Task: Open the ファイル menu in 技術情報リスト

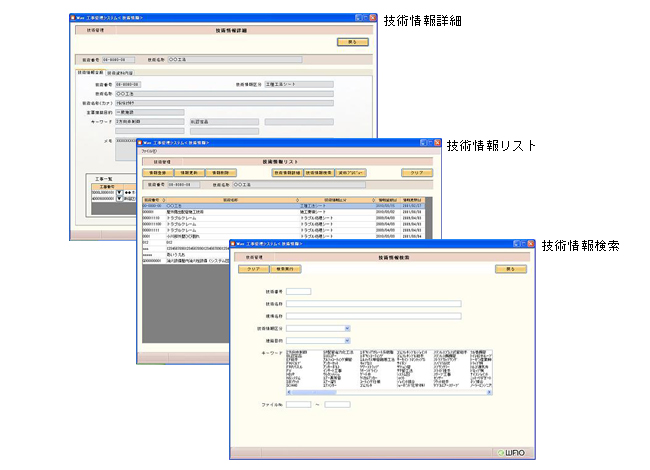Action: tap(149, 151)
